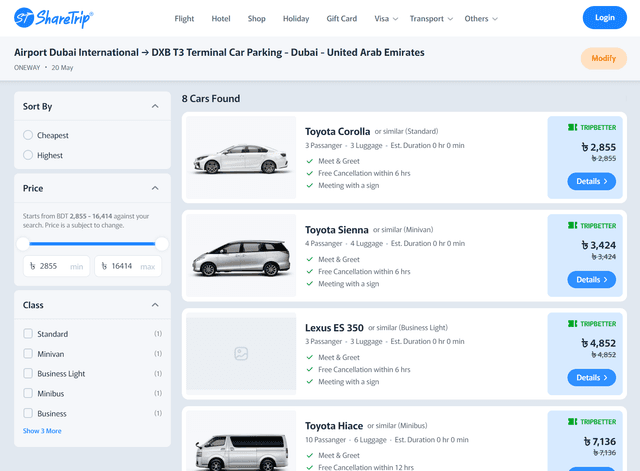This screenshot has width=640, height=471.
Task: View Details for Toyota Corolla
Action: tap(591, 181)
